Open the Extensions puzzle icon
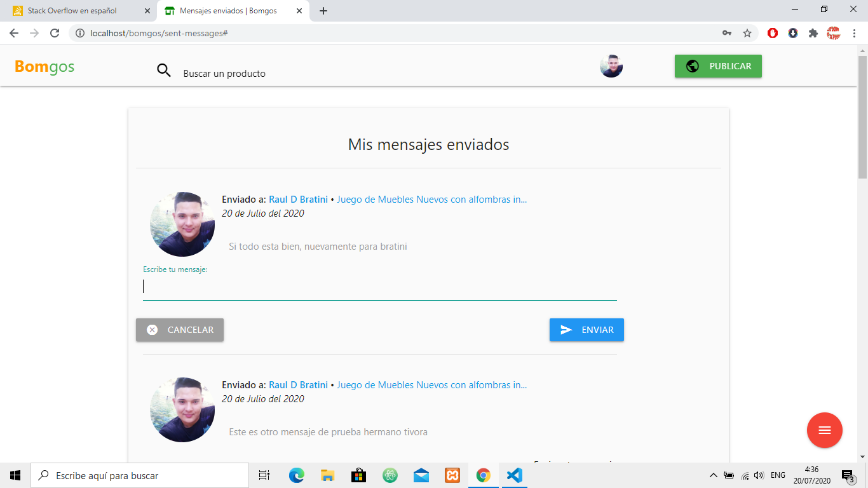Viewport: 868px width, 488px height. pyautogui.click(x=813, y=33)
